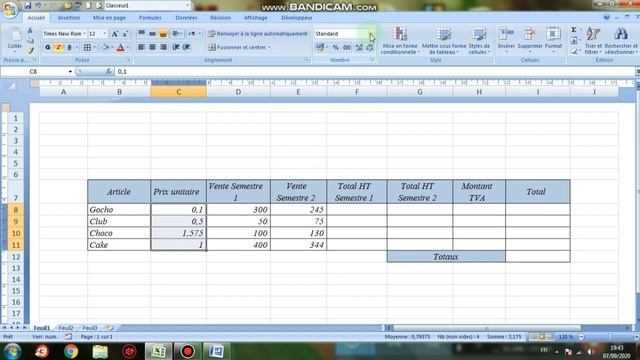Image resolution: width=640 pixels, height=360 pixels.
Task: Toggle underline (S) formatting
Action: (x=69, y=47)
